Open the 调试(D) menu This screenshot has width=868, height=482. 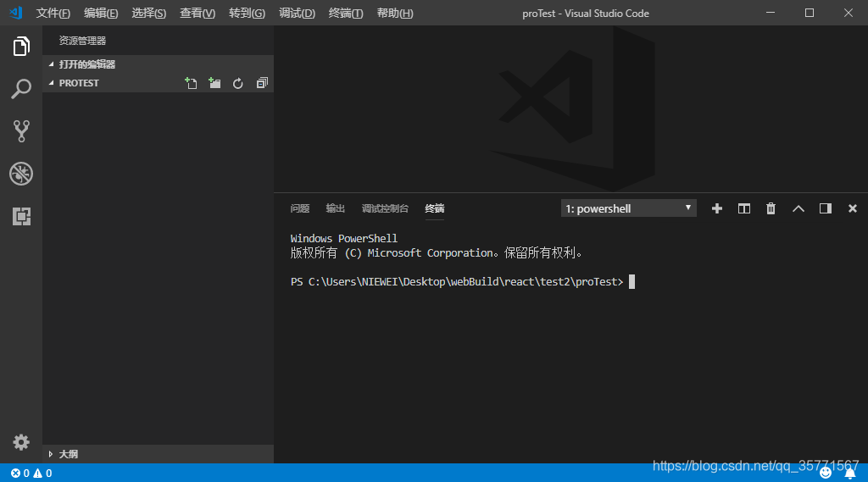297,14
